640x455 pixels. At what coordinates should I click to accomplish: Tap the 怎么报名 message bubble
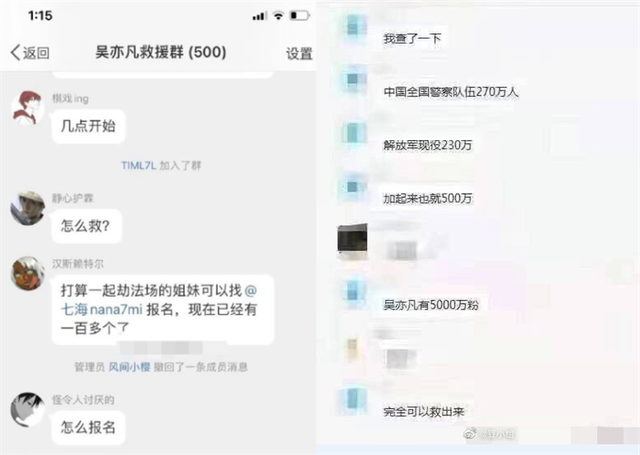pyautogui.click(x=88, y=427)
